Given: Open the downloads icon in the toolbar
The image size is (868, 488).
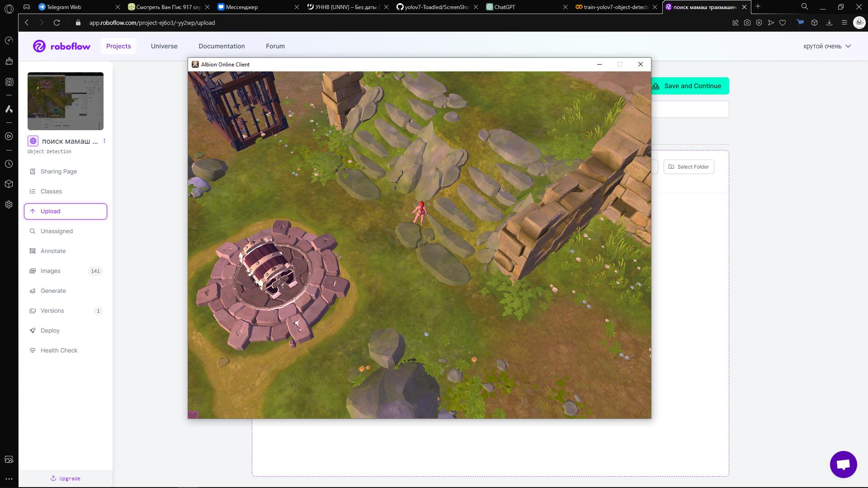Looking at the screenshot, I should (829, 23).
